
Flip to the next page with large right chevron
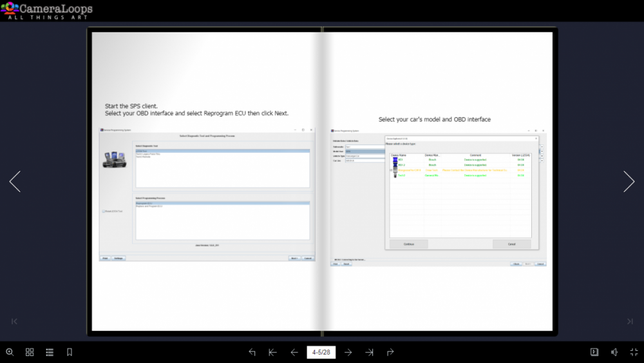pos(629,181)
